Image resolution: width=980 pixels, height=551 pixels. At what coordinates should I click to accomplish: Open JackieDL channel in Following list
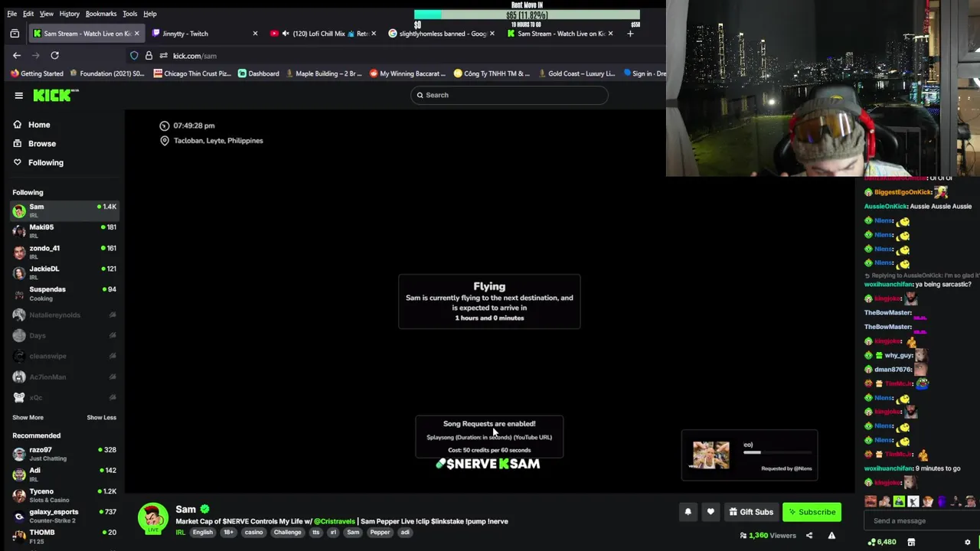point(64,272)
